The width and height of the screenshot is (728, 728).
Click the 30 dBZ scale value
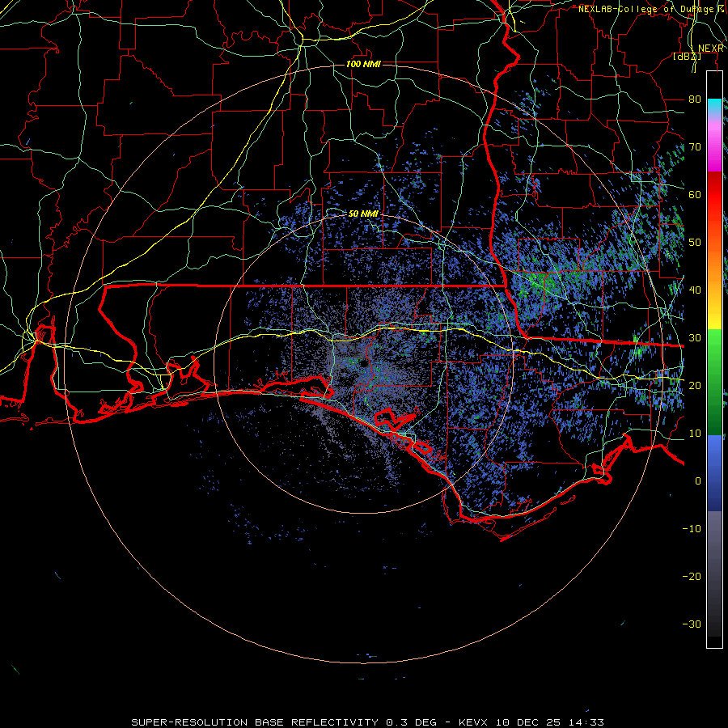click(x=695, y=337)
